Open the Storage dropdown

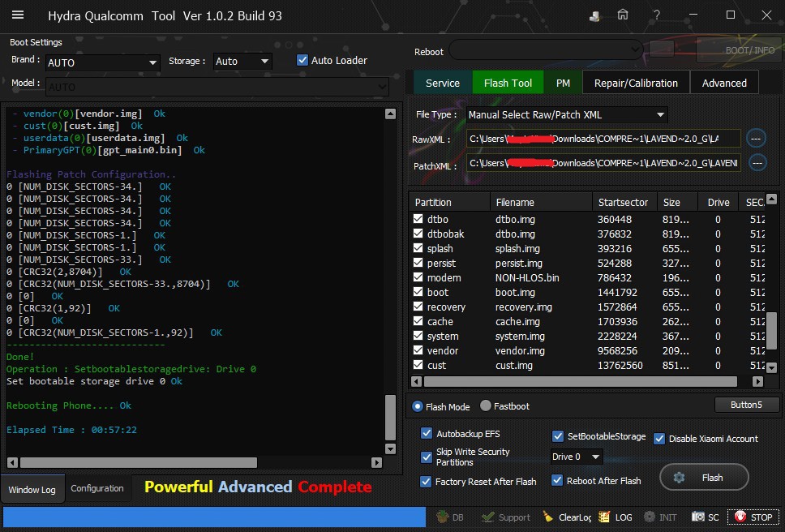(242, 61)
